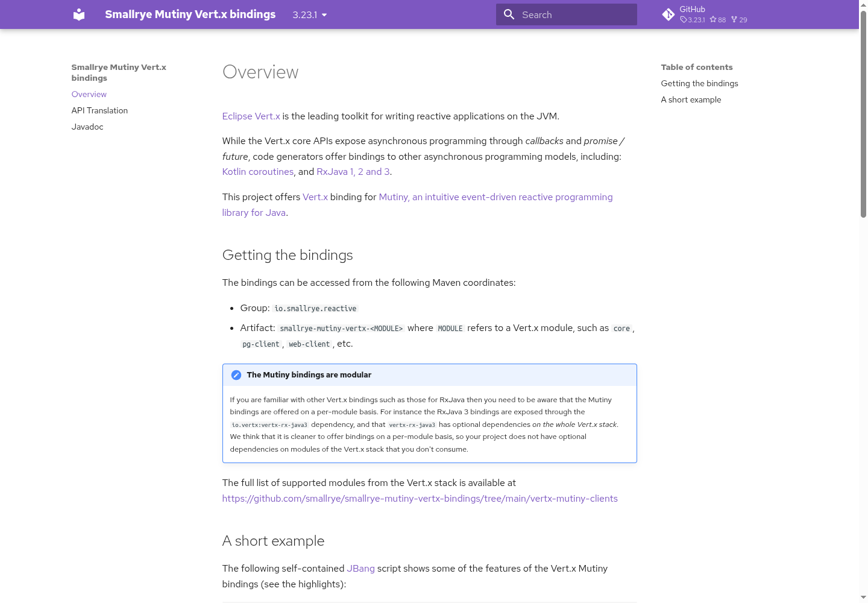Open the Vert.x link in project description
Image resolution: width=868 pixels, height=603 pixels.
click(315, 197)
